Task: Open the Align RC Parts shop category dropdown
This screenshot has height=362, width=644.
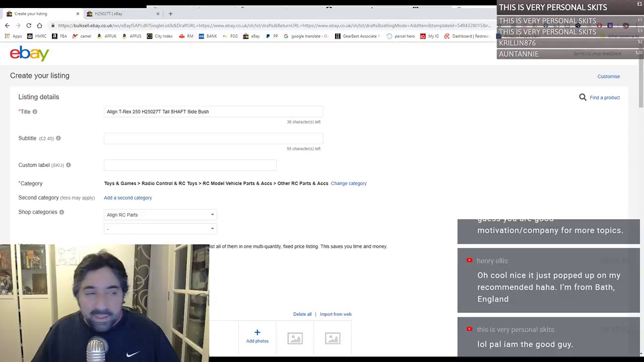Action: coord(160,215)
